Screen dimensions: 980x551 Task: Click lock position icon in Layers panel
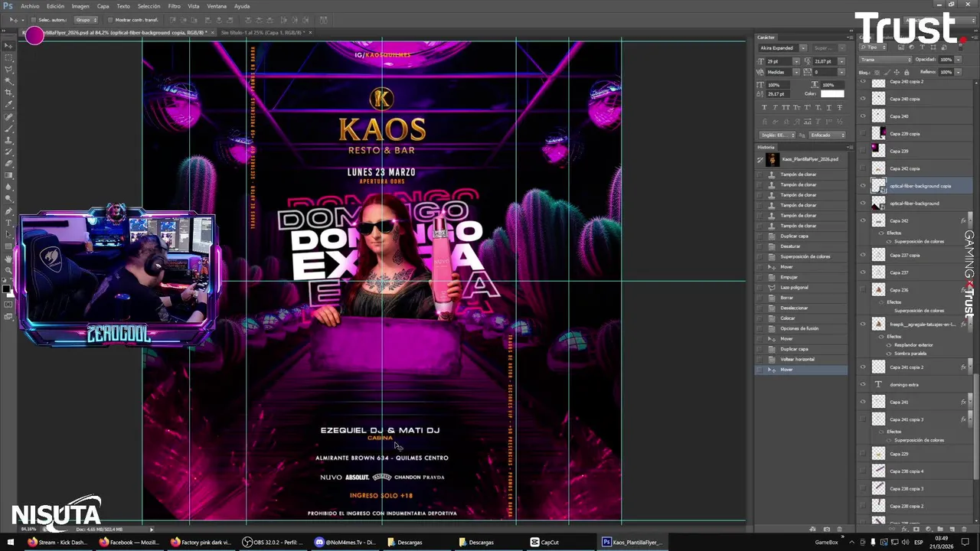coord(897,73)
